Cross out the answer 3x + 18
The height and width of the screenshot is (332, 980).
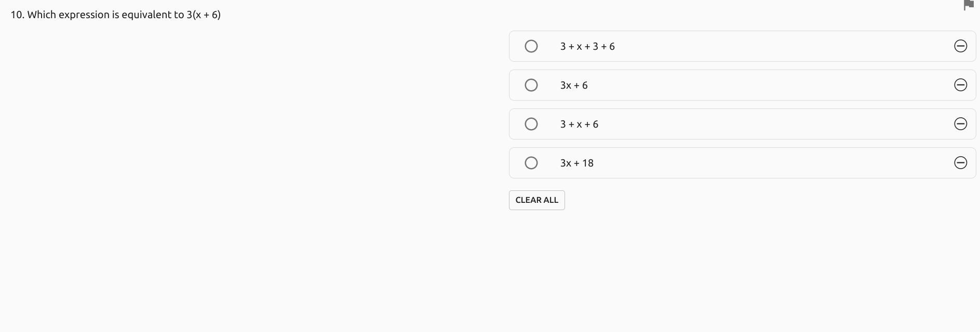click(x=960, y=163)
